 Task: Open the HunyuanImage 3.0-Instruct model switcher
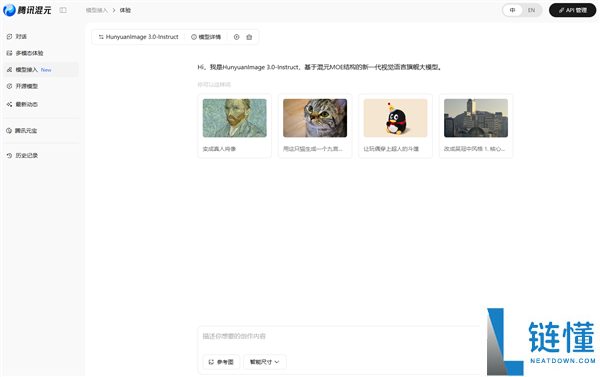coord(139,37)
